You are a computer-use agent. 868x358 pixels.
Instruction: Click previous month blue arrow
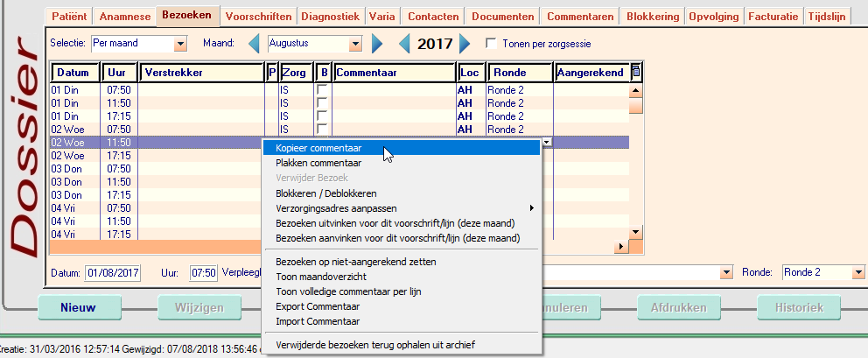[254, 44]
